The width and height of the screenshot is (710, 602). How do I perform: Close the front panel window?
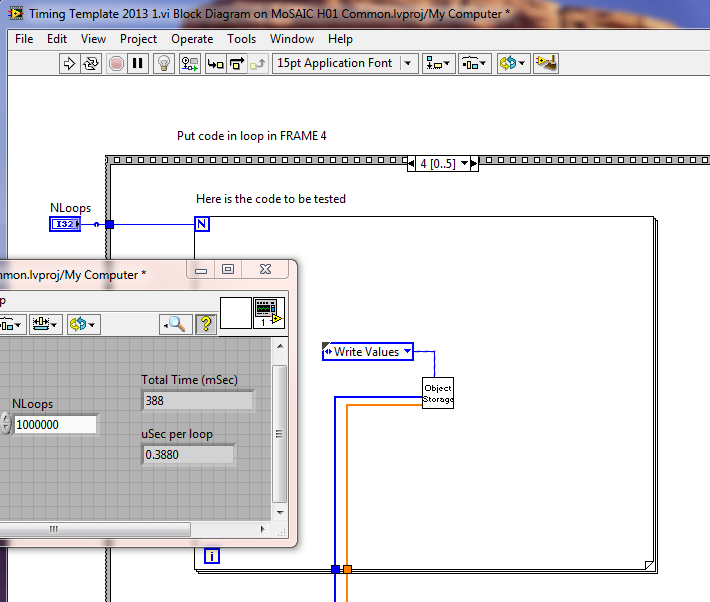click(265, 270)
